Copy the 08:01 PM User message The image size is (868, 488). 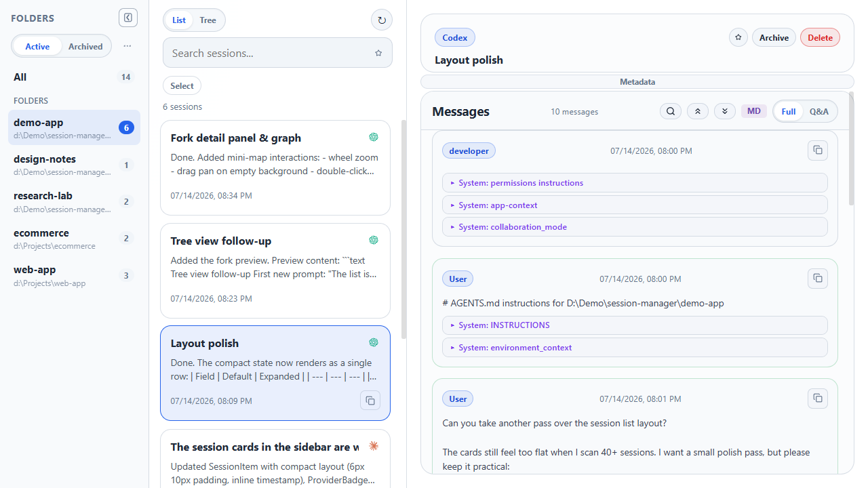point(818,399)
